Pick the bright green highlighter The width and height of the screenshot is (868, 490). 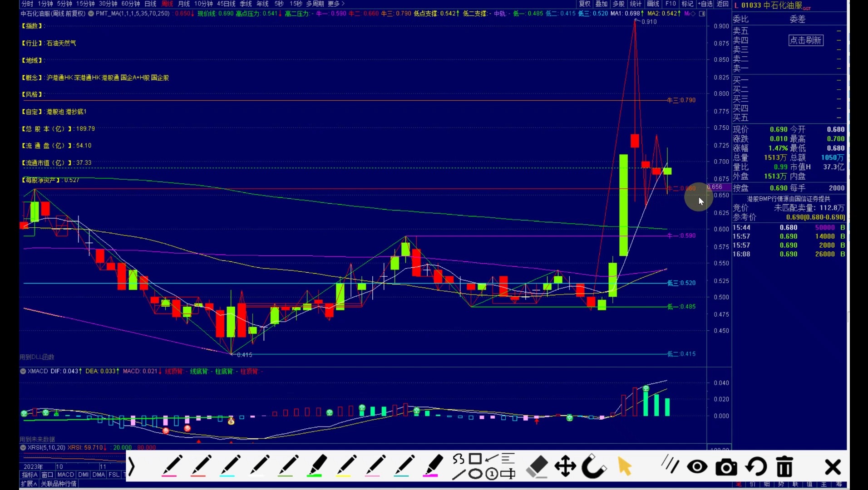pos(317,466)
